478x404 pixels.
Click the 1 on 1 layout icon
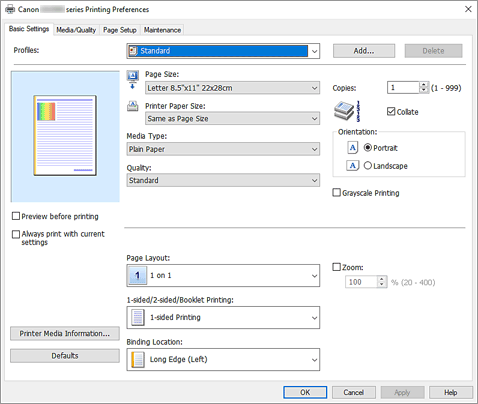(137, 275)
